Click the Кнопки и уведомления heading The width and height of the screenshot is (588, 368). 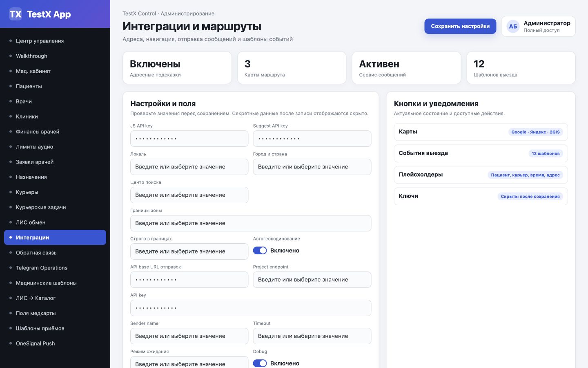(x=436, y=103)
